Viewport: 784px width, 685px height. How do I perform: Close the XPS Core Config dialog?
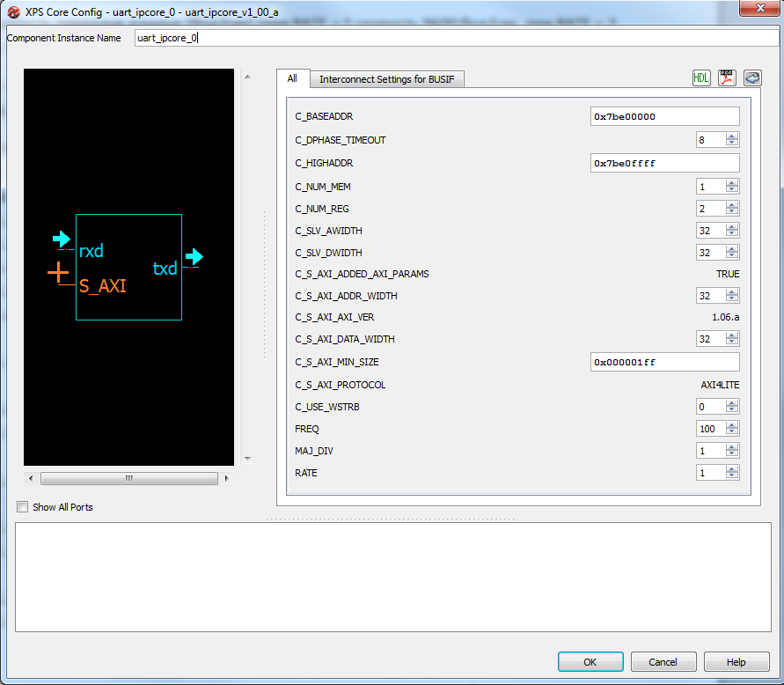click(759, 8)
